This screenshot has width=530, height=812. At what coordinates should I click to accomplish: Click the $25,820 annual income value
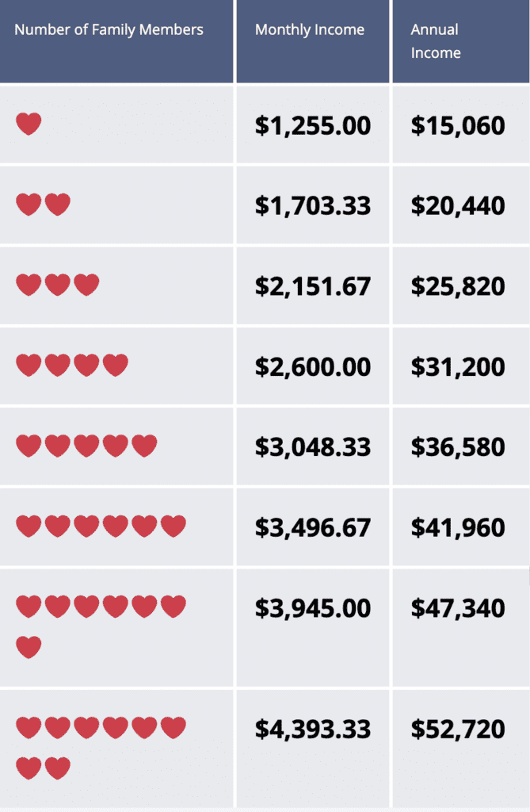point(458,285)
